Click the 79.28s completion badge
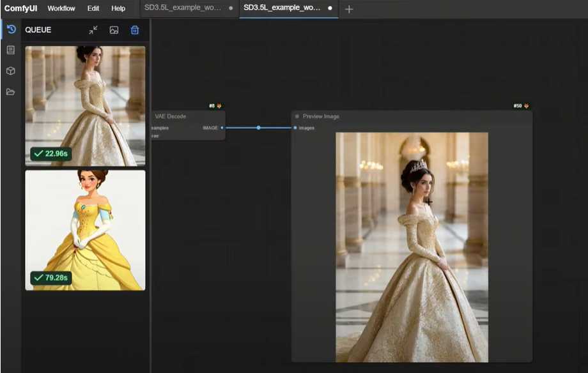Screen dimensions: 588x373 click(x=51, y=278)
